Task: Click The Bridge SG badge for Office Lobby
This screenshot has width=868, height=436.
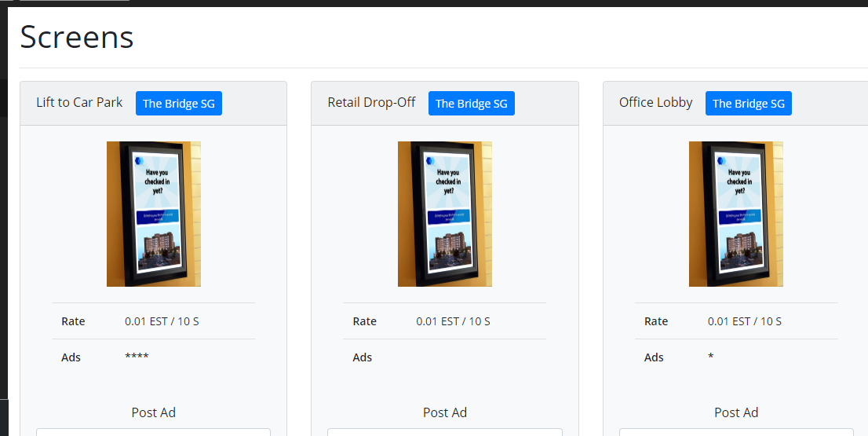Action: pyautogui.click(x=749, y=104)
